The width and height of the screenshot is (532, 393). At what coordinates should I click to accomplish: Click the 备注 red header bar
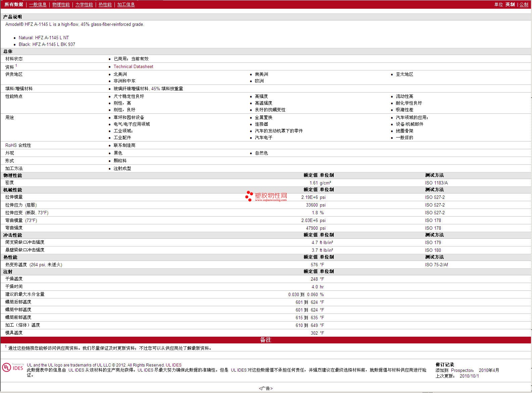click(265, 340)
